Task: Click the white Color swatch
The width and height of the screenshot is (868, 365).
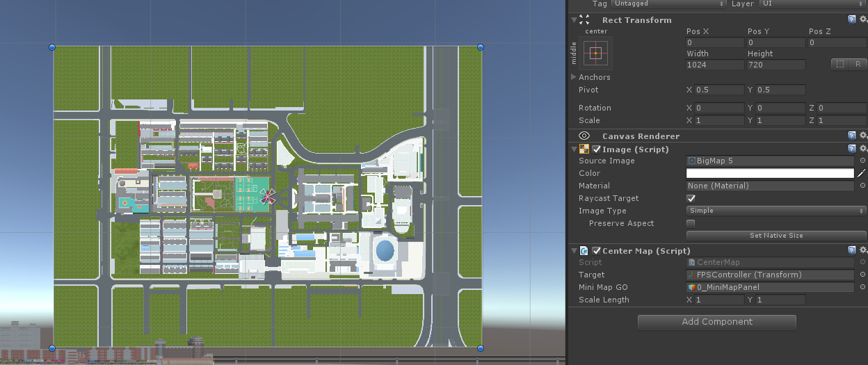Action: coord(770,173)
